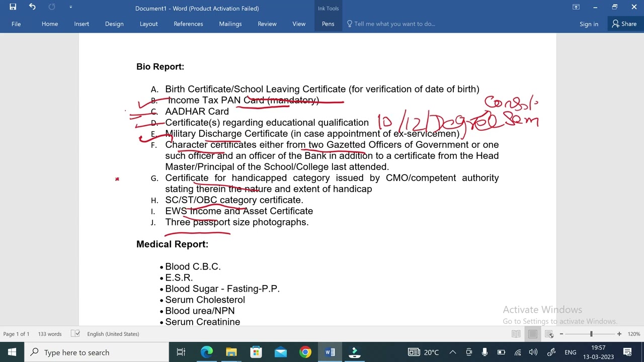The width and height of the screenshot is (644, 362).
Task: Click the Word icon on the taskbar
Action: coord(330,352)
